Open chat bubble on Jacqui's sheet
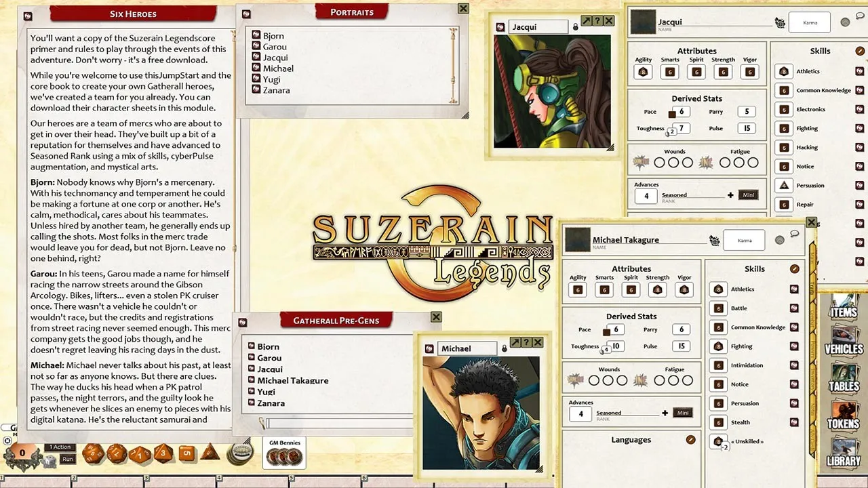The image size is (868, 488). (x=860, y=17)
